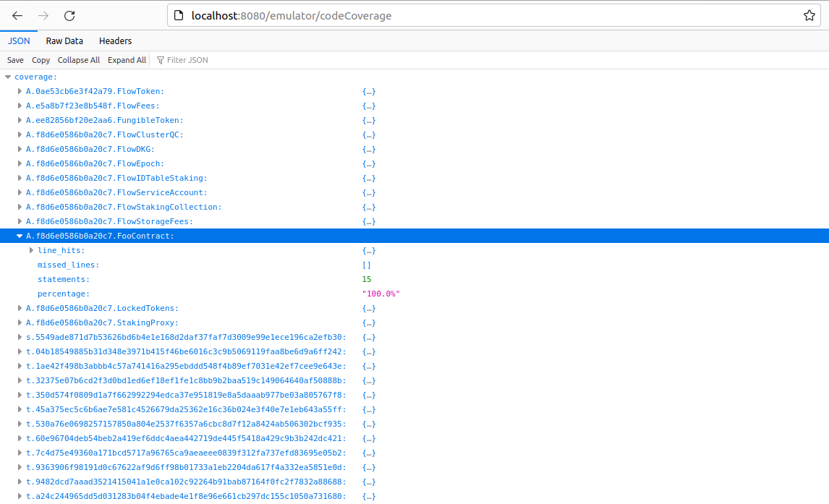Click the filter funnel icon
The width and height of the screenshot is (829, 504).
[x=160, y=60]
